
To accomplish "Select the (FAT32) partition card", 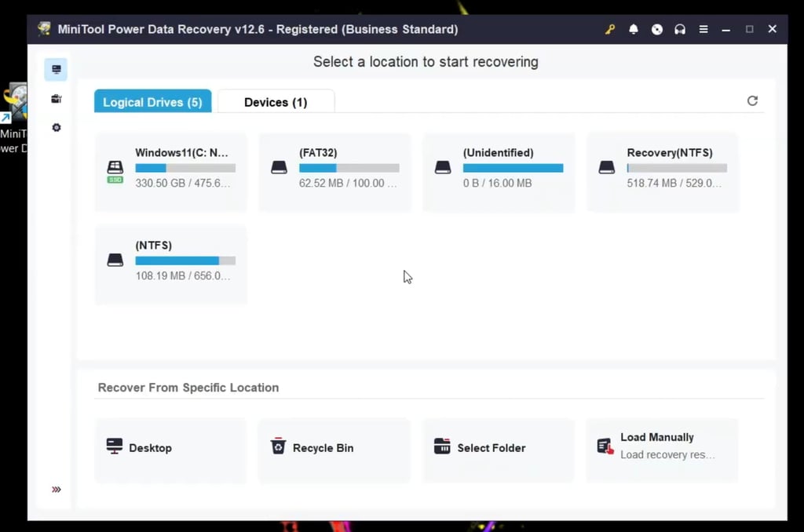I will tap(334, 172).
